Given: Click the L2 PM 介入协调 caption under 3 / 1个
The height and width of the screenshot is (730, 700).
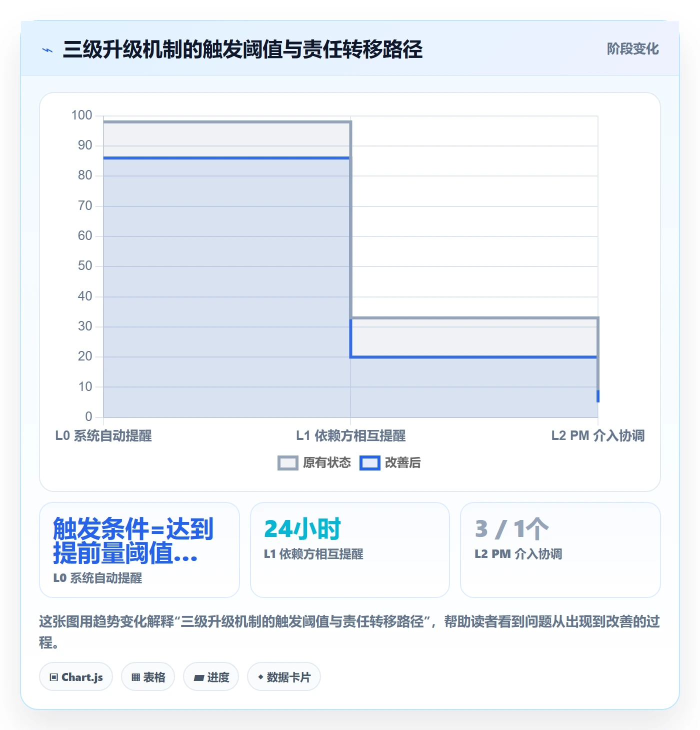Looking at the screenshot, I should click(x=518, y=554).
